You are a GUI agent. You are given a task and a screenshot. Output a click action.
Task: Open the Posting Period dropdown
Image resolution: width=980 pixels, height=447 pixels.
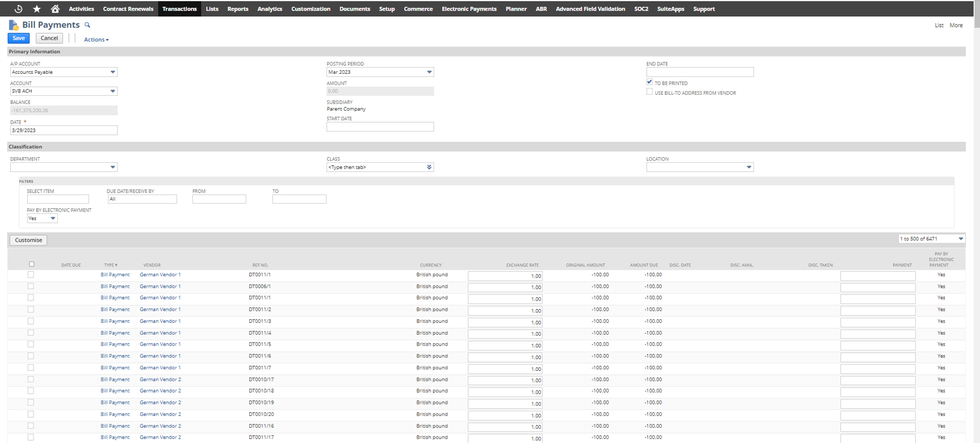point(429,72)
